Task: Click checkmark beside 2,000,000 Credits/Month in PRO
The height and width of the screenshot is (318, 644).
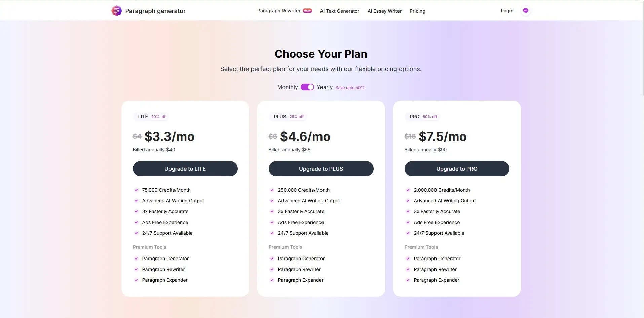Action: pos(408,190)
